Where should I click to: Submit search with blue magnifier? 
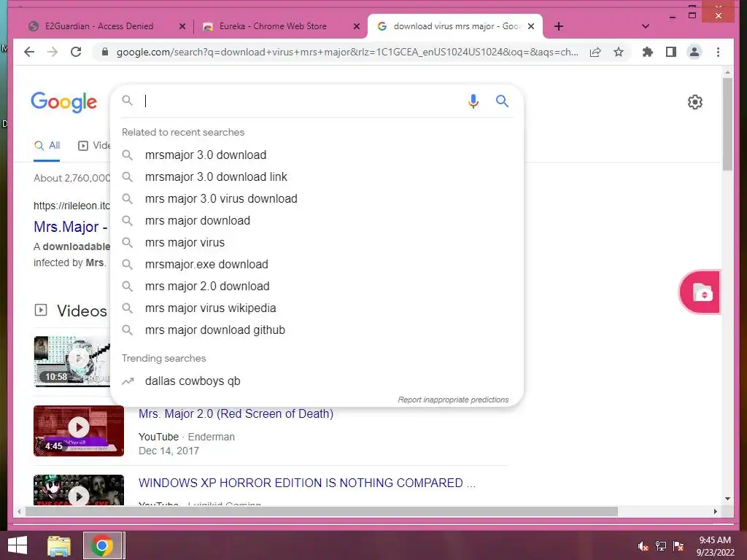(x=502, y=101)
